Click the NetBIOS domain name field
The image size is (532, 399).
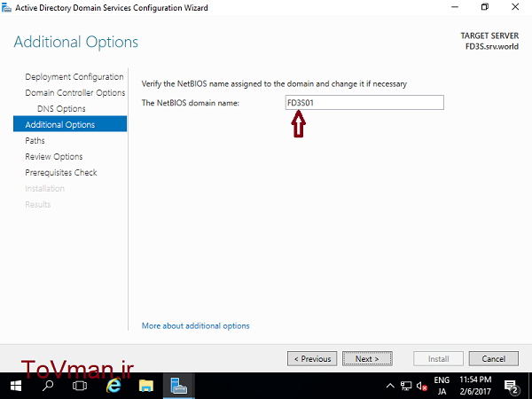pos(364,103)
